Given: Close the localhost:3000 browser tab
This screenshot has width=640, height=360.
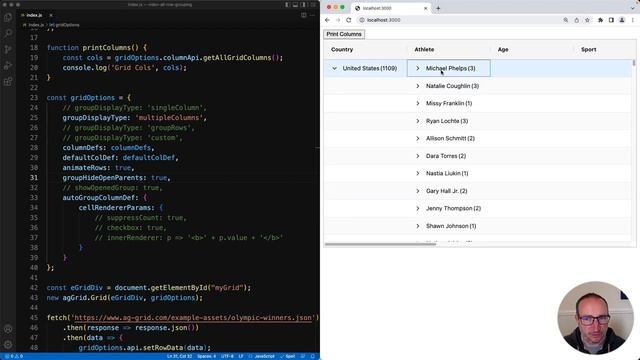Looking at the screenshot, I should coord(425,8).
